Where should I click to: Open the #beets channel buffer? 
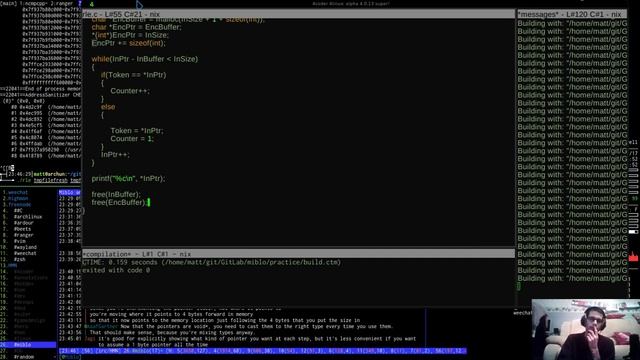coord(22,229)
